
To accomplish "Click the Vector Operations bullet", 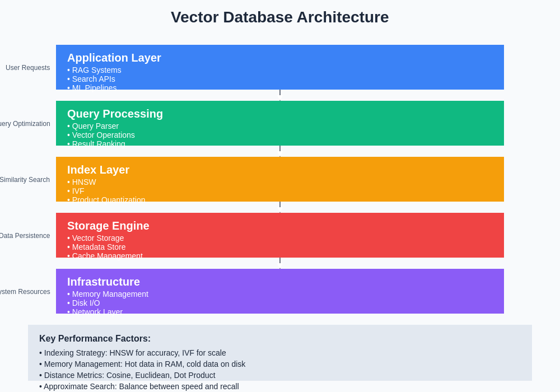I will click(x=103, y=135).
